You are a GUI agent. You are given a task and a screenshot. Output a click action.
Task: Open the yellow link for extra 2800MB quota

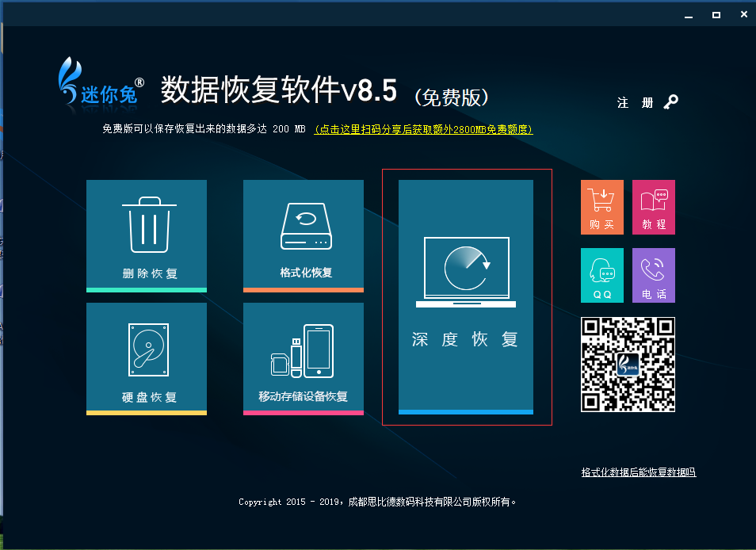423,129
